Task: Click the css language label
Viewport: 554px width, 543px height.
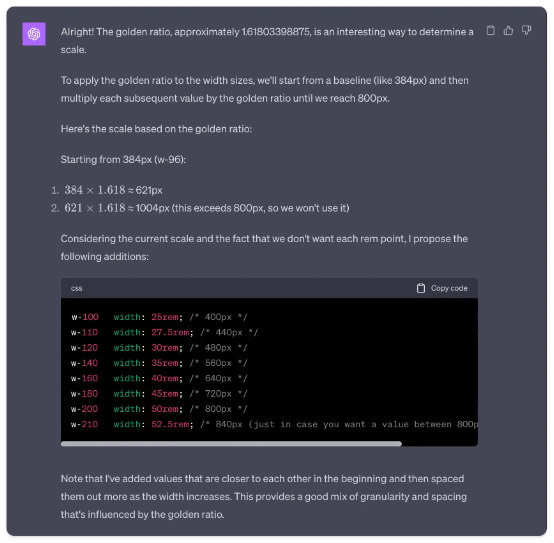Action: click(x=77, y=288)
